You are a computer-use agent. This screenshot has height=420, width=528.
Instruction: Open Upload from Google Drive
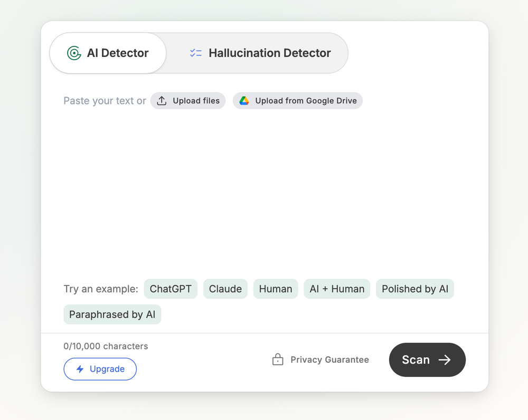[x=297, y=100]
